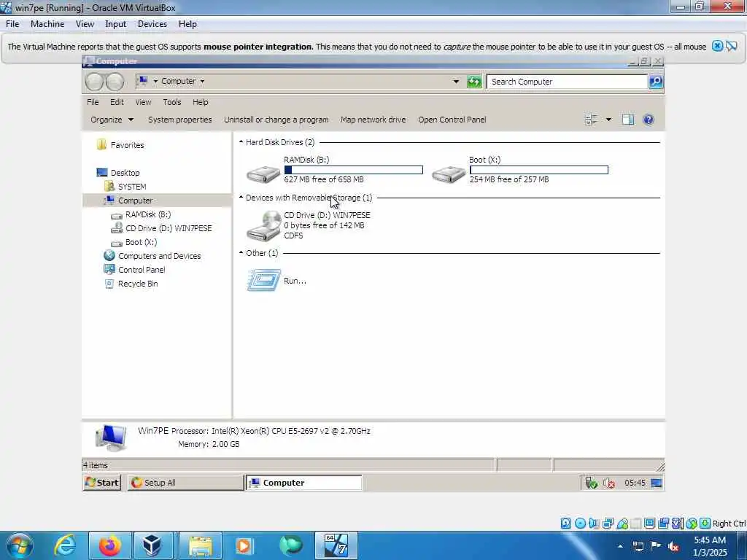Click VirtualBox optical disk status icon
This screenshot has height=560, width=747.
580,524
